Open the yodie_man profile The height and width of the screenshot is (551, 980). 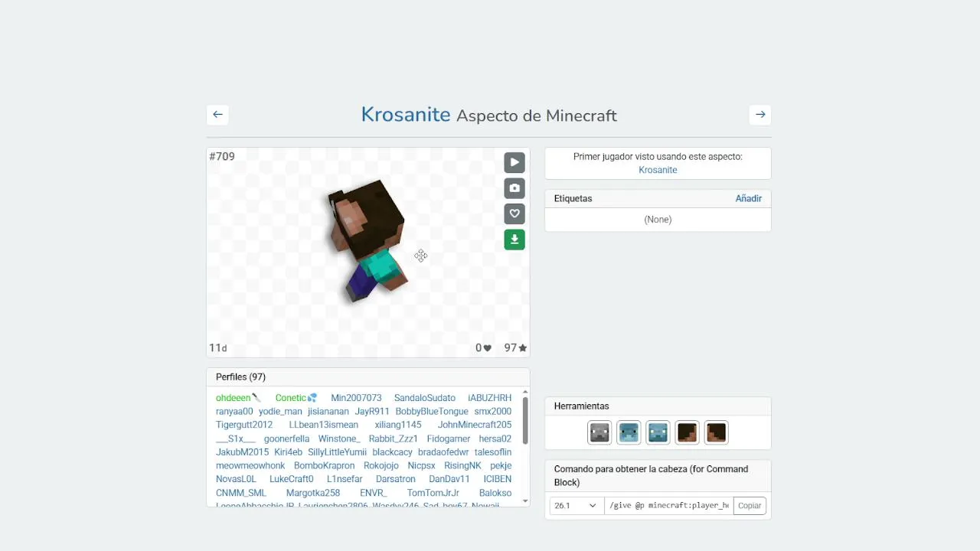280,412
